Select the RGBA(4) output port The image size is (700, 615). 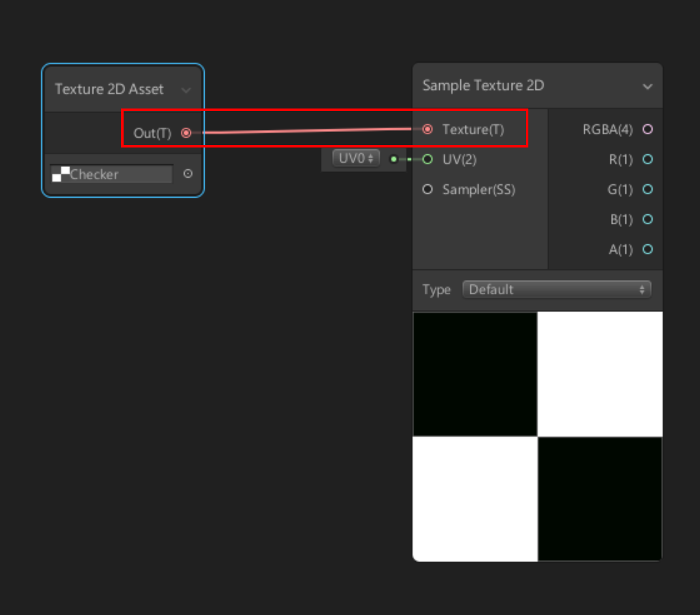tap(647, 129)
